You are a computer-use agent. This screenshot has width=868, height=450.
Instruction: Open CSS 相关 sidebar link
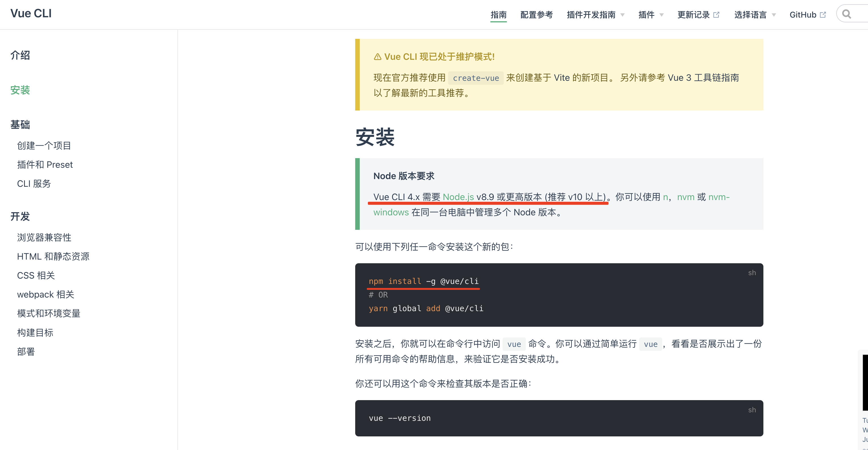point(36,275)
